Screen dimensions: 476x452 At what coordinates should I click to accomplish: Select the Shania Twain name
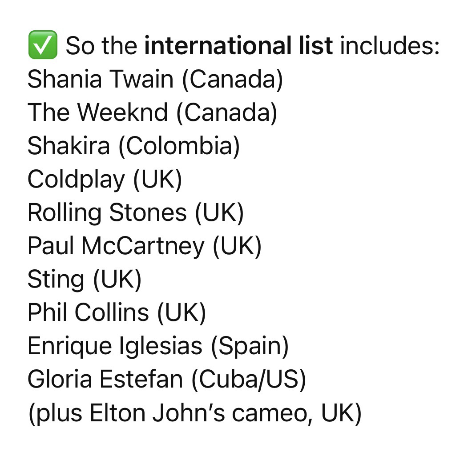tap(100, 79)
